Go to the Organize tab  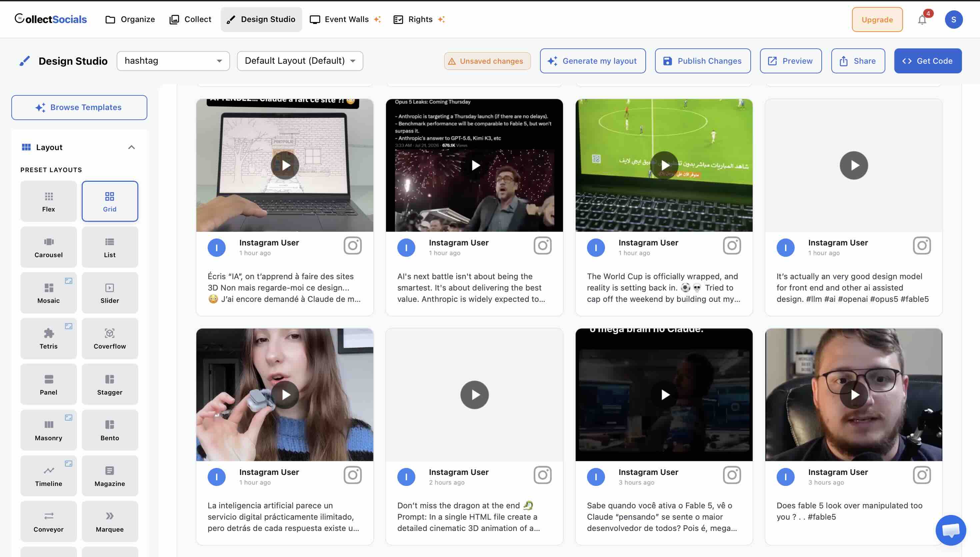(x=130, y=19)
